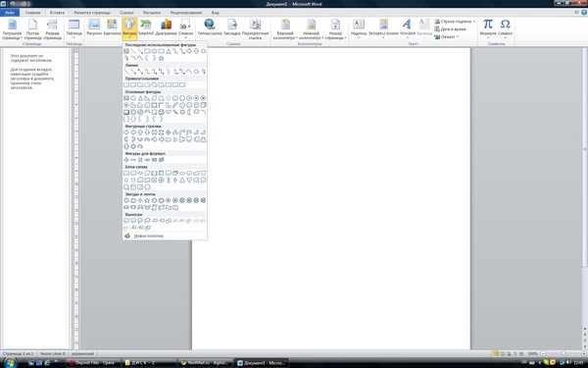Viewport: 588px width, 368px height.
Task: Pick the smiley face basic shape
Action: click(x=162, y=112)
